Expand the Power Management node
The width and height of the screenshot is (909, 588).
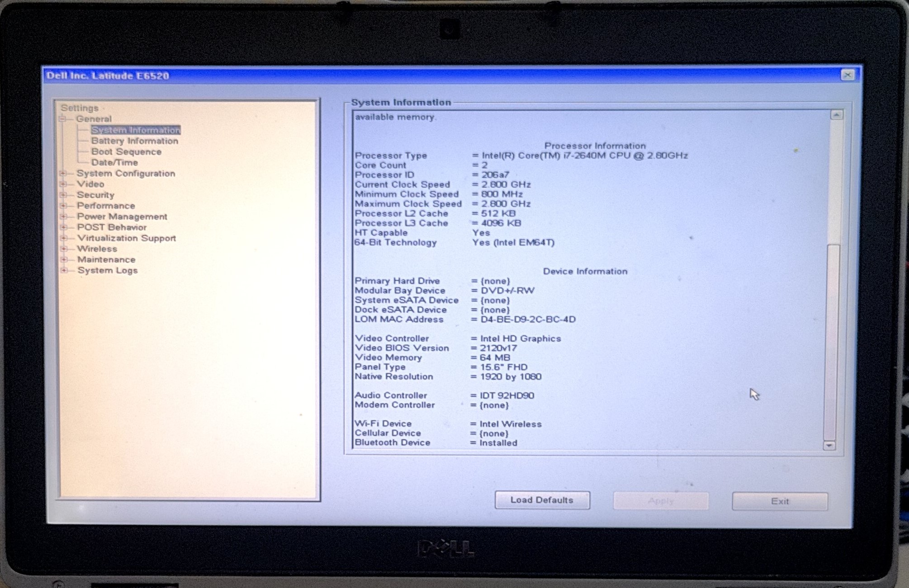click(63, 217)
